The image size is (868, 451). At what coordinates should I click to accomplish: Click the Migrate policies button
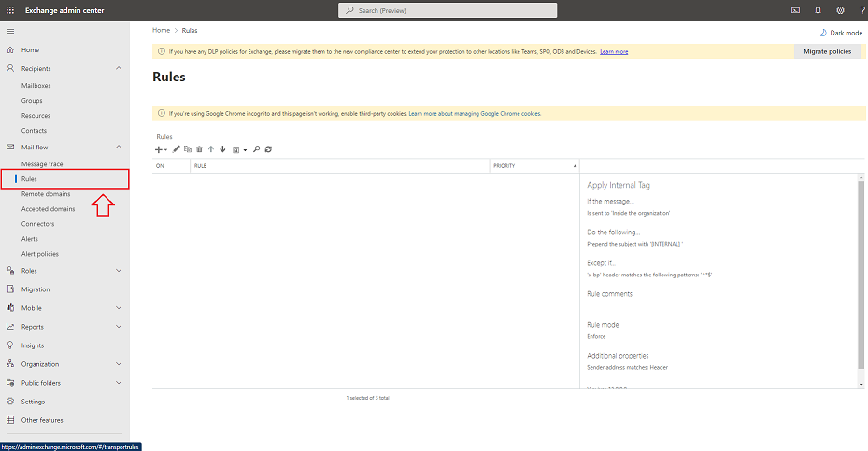pos(827,52)
